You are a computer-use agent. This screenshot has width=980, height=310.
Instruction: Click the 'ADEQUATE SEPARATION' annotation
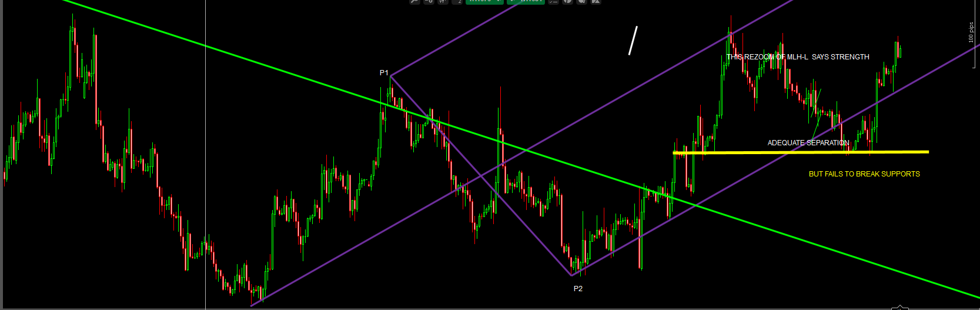808,143
